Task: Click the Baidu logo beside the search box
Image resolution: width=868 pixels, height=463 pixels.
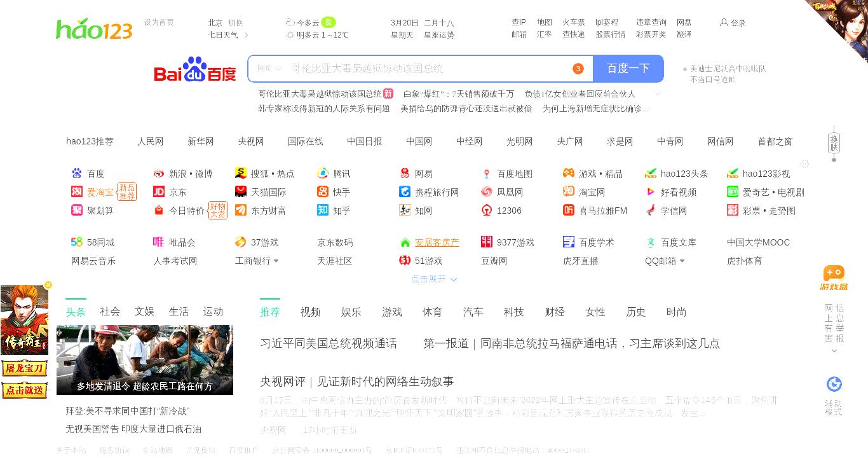Action: click(x=194, y=69)
